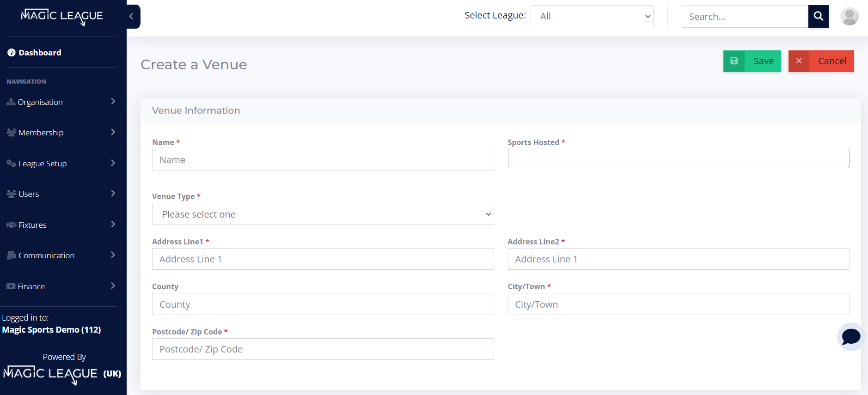This screenshot has width=868, height=395.
Task: Click the League Setup gears icon
Action: pos(12,163)
